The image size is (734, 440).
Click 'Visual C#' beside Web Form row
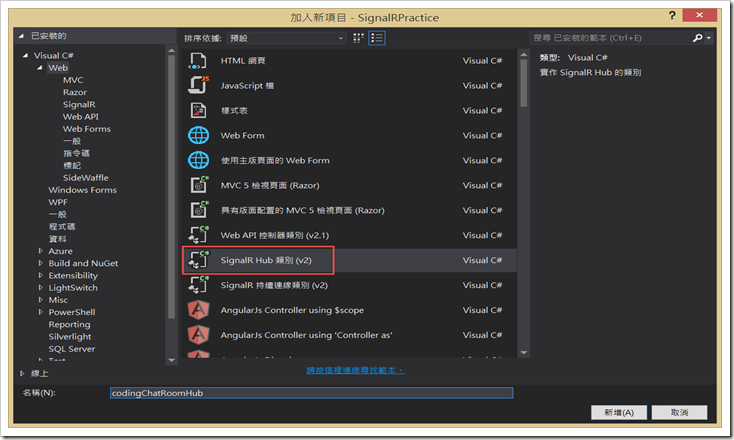click(482, 135)
